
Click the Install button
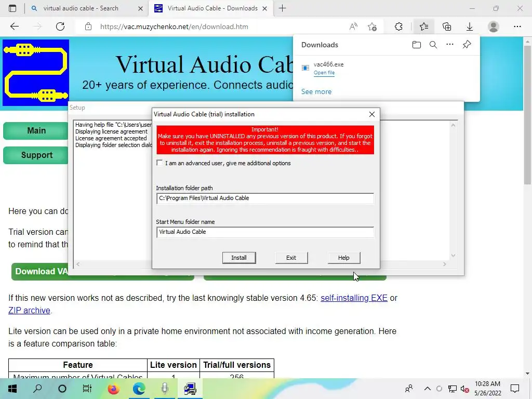click(x=239, y=258)
